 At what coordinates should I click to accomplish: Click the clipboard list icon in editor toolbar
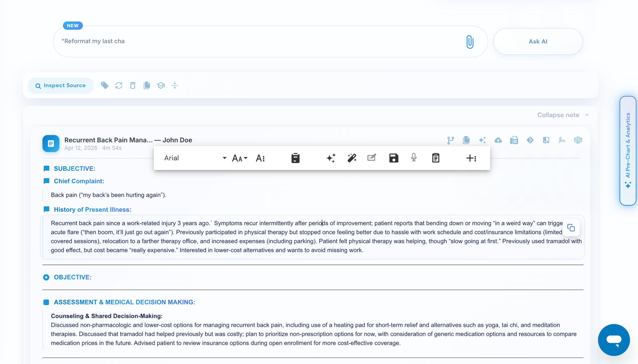[436, 158]
